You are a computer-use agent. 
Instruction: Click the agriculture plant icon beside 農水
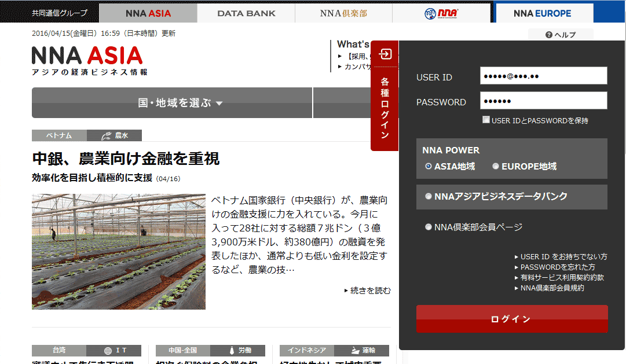(107, 135)
